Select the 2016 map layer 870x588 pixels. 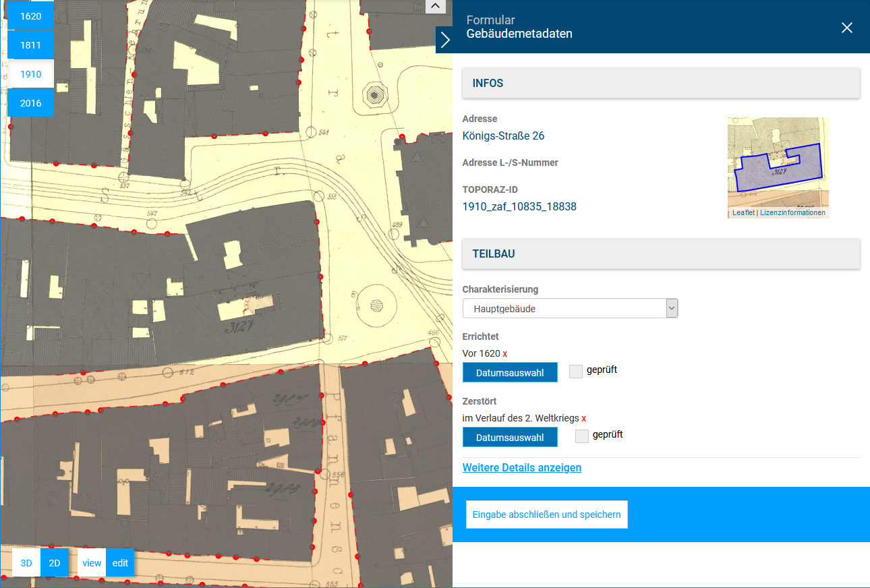click(30, 103)
